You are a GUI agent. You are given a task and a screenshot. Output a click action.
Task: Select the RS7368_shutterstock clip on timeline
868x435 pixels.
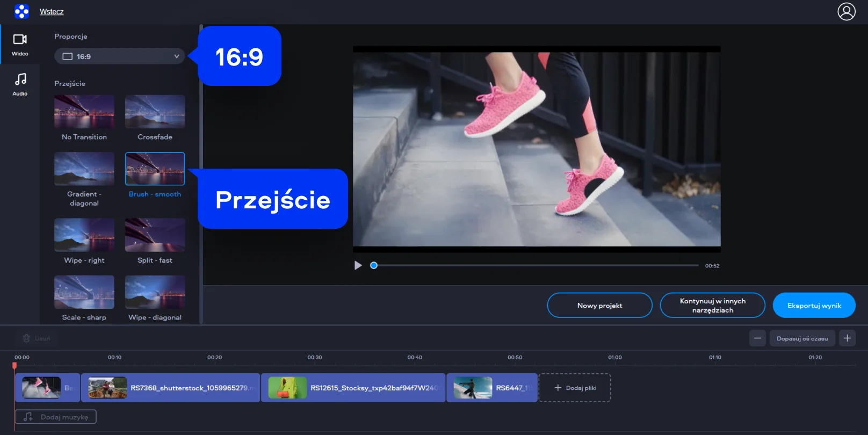coord(170,388)
